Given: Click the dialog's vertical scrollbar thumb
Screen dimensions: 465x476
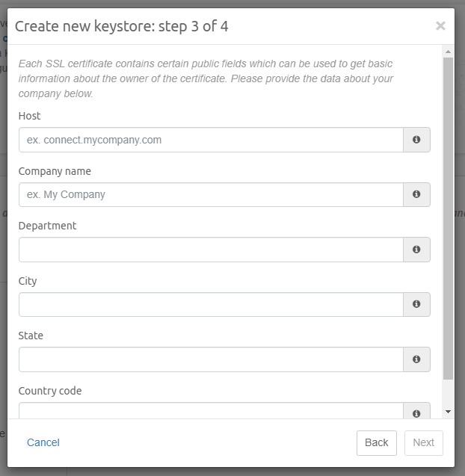Looking at the screenshot, I should 448,217.
